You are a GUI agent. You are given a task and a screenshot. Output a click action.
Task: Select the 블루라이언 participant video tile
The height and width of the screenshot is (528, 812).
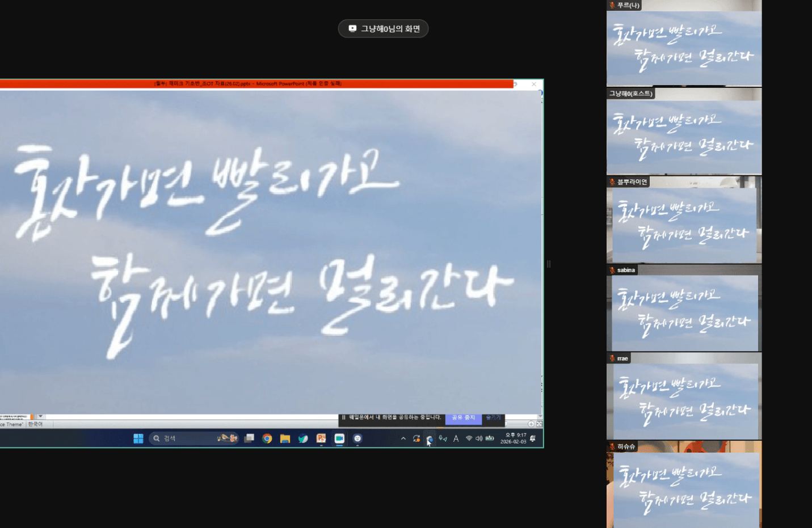[684, 220]
